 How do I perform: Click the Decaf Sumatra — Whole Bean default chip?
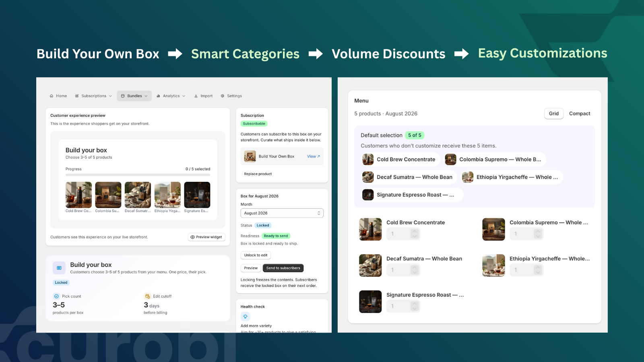(x=409, y=177)
